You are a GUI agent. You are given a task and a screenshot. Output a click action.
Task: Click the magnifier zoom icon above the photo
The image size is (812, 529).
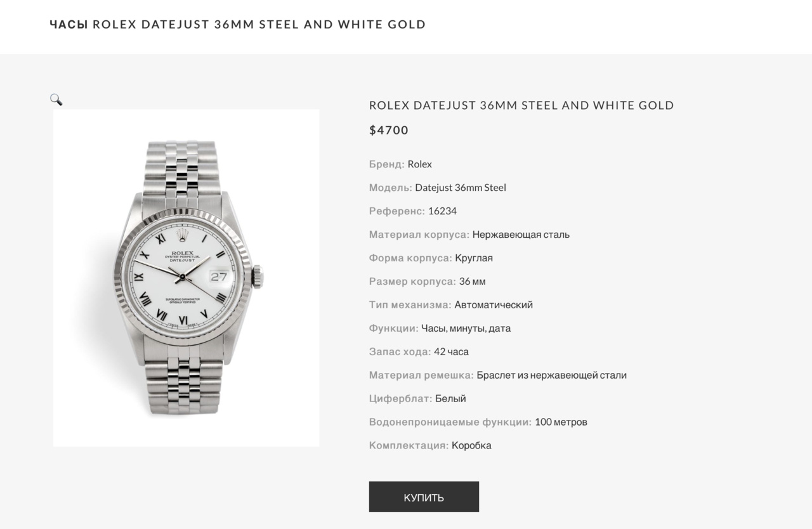coord(56,100)
